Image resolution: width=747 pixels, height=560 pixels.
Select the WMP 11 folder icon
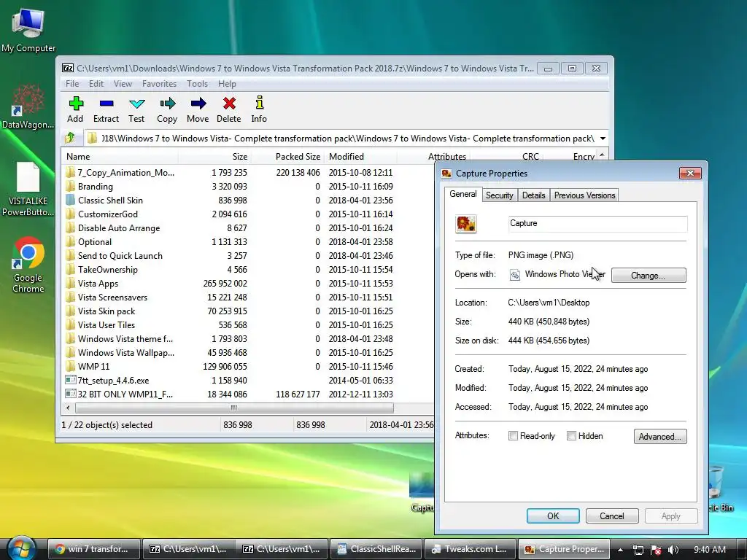(71, 366)
